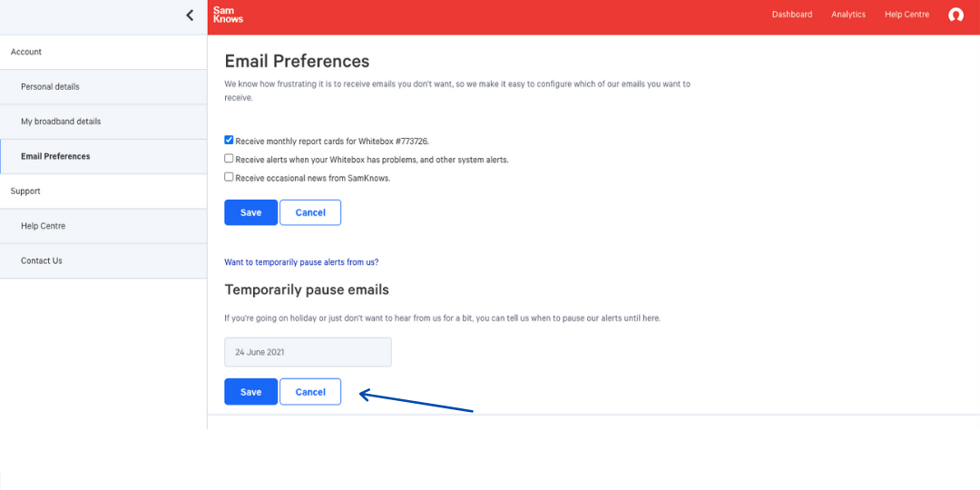Select Personal details in sidebar
This screenshot has width=980, height=490.
50,87
